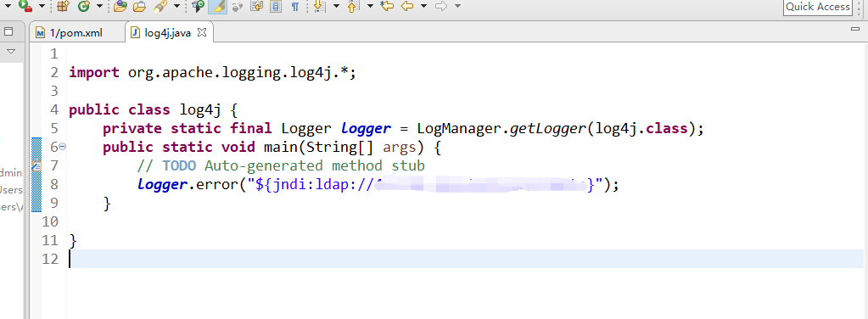Click the Toggle Breadcrumb icon
This screenshot has height=319, width=868.
198,7
